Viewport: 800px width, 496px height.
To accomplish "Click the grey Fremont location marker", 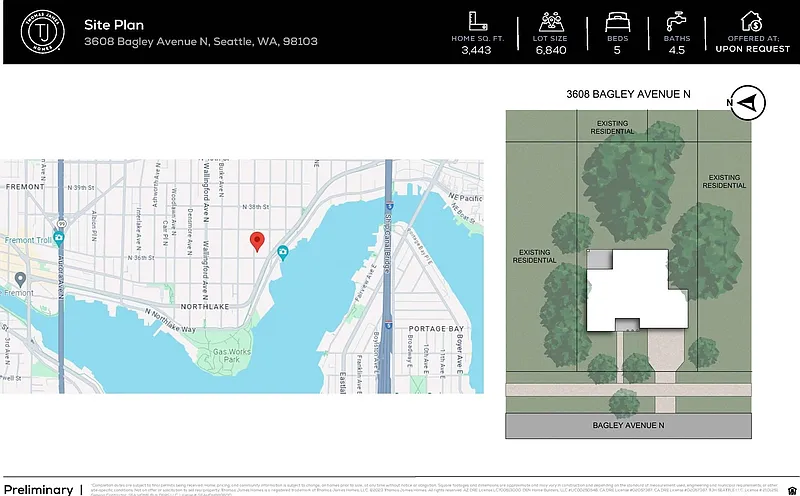I will click(x=21, y=278).
